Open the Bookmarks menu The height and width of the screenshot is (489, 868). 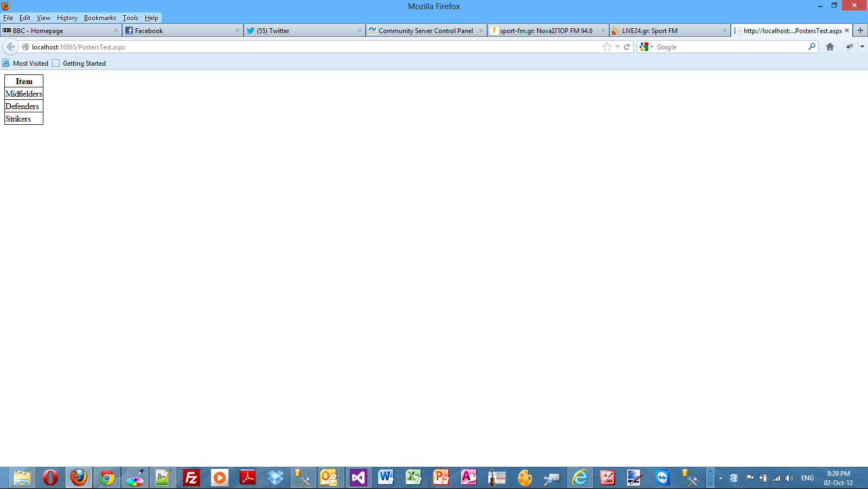[100, 18]
